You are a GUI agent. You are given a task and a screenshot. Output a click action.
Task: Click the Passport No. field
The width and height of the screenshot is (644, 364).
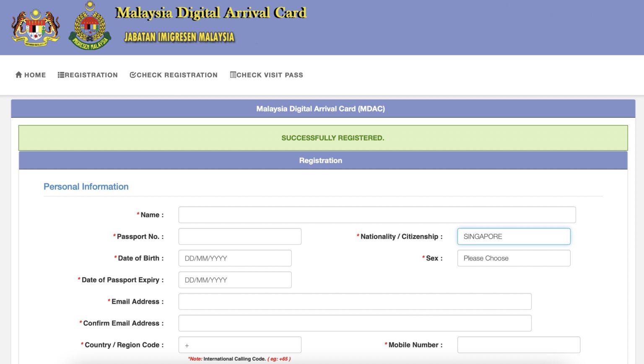(x=239, y=236)
